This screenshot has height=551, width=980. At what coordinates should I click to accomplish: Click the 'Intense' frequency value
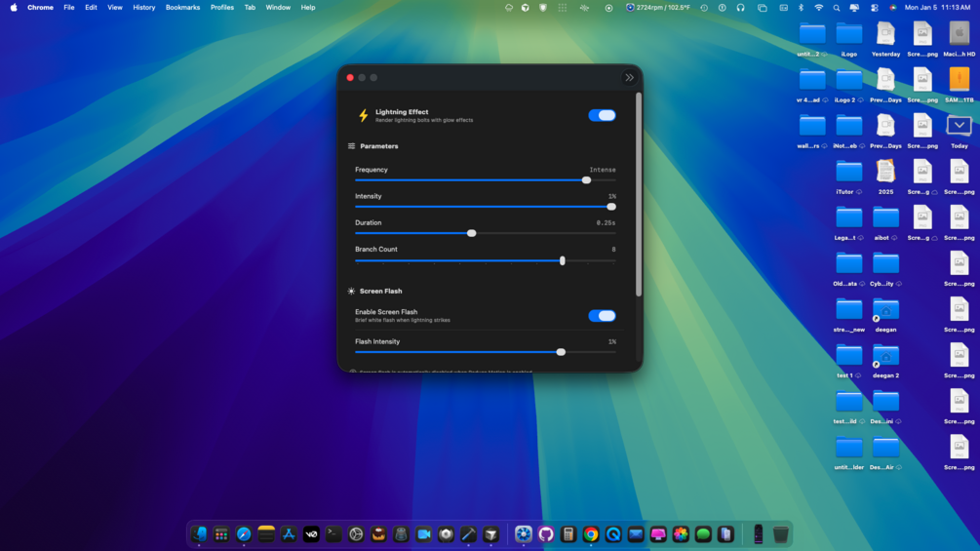(x=603, y=170)
